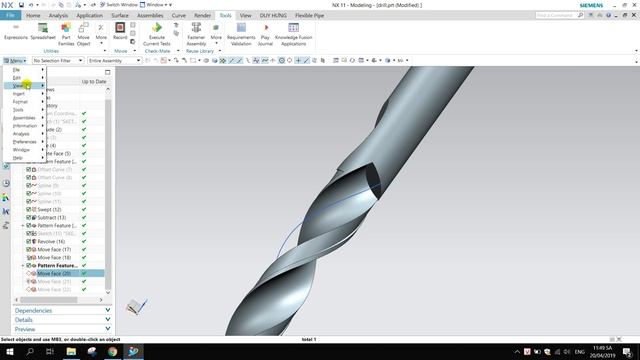Toggle checkbox of Revolve (16)

[29, 242]
